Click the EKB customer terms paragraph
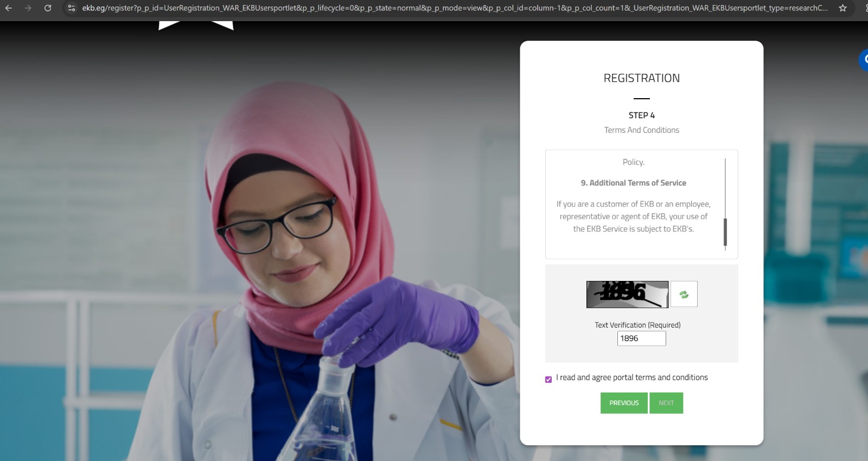 [633, 216]
